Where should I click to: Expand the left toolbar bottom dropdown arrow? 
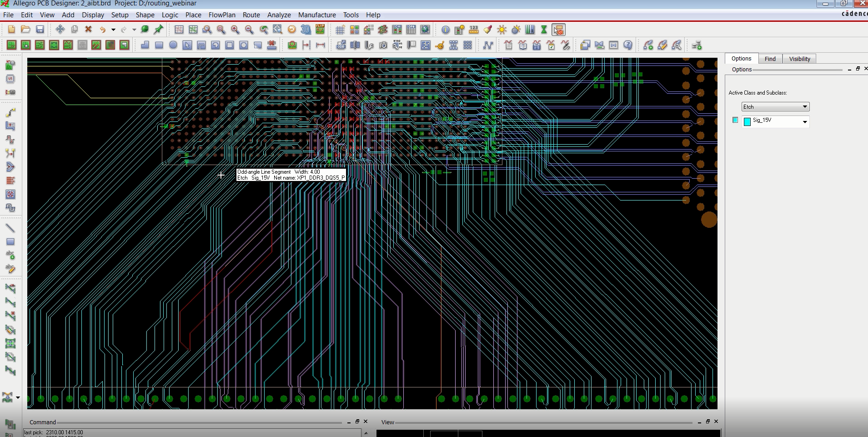click(18, 397)
